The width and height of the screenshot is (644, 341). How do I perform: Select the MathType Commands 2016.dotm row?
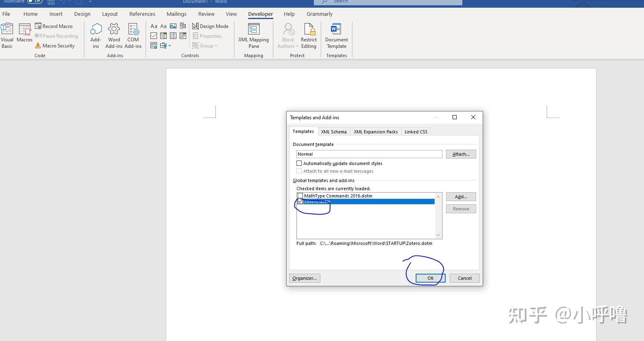pyautogui.click(x=365, y=196)
